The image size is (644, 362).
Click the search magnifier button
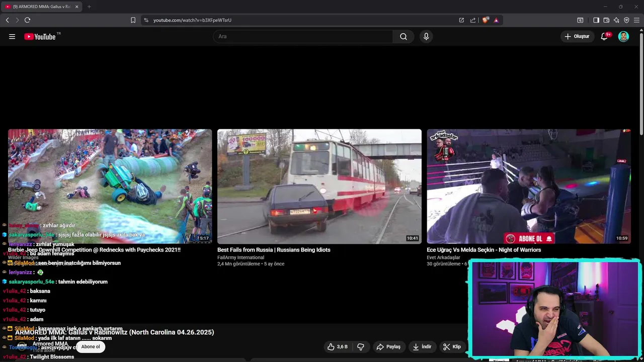[x=404, y=37]
